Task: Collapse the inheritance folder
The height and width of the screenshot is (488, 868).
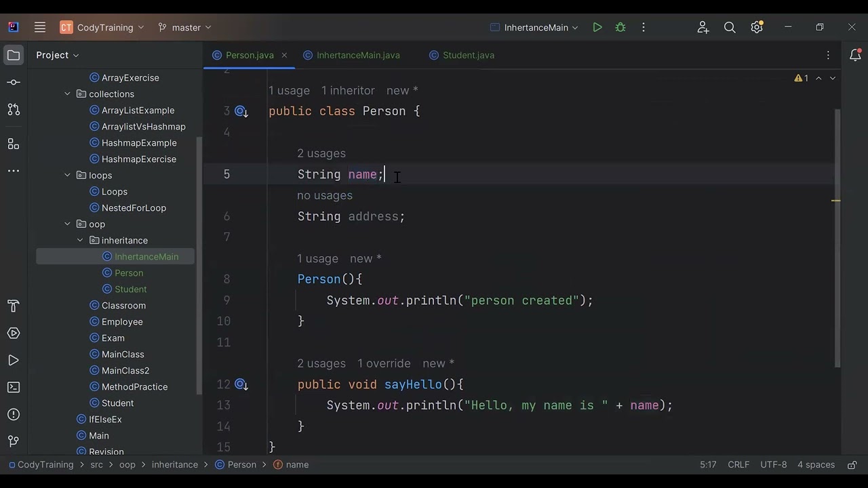Action: click(80, 241)
